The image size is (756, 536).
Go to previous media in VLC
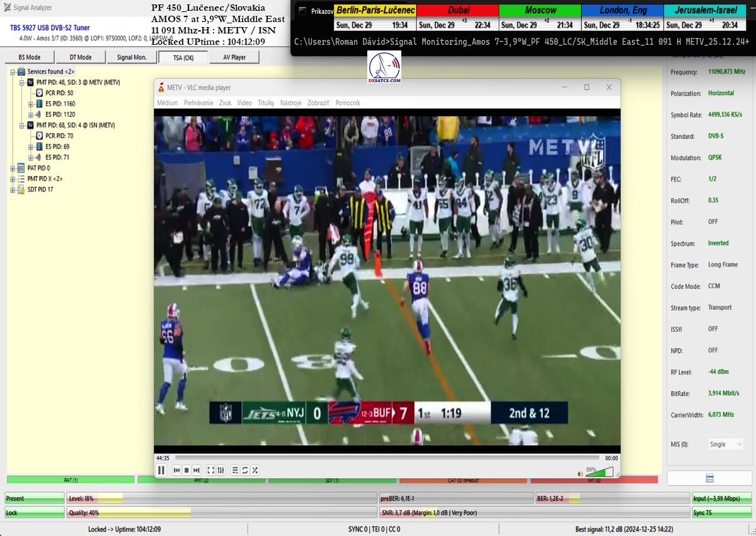point(177,470)
